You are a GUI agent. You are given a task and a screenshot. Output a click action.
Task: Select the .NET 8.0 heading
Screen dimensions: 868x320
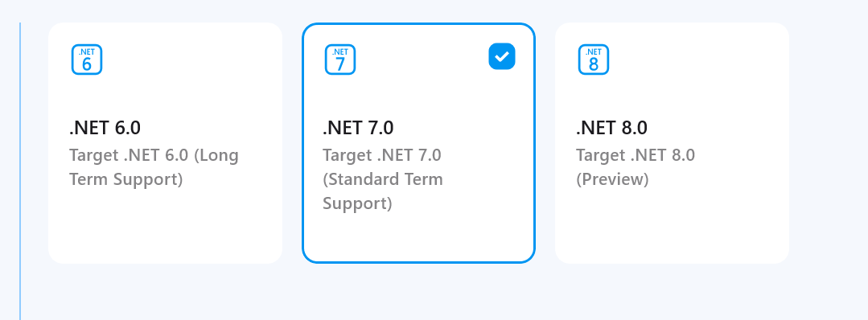pos(611,128)
